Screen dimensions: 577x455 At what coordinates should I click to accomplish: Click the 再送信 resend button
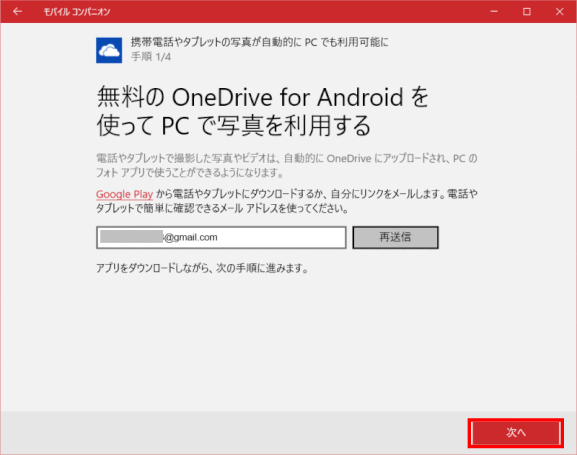[395, 237]
